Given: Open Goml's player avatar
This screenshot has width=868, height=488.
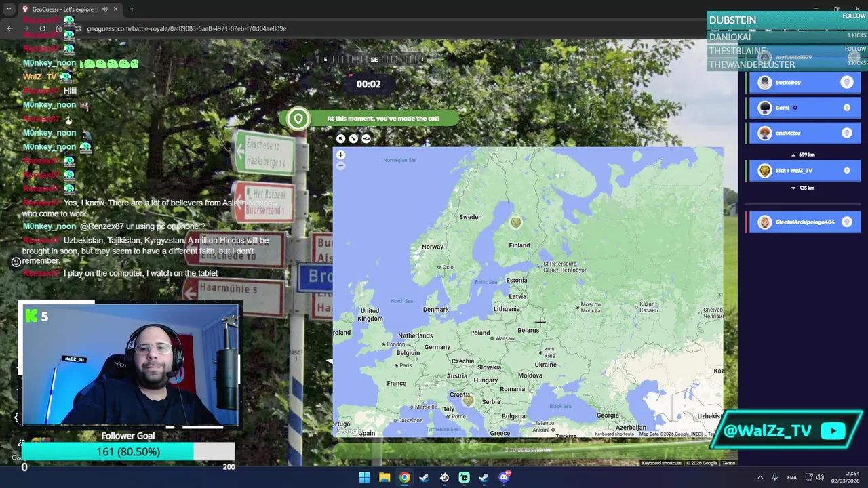Looking at the screenshot, I should (x=765, y=108).
